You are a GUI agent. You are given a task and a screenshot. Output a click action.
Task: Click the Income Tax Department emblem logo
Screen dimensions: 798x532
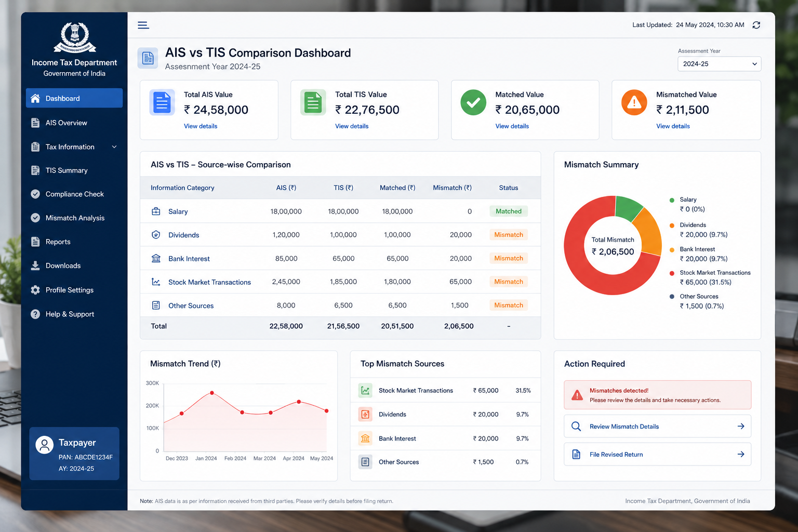pos(75,37)
